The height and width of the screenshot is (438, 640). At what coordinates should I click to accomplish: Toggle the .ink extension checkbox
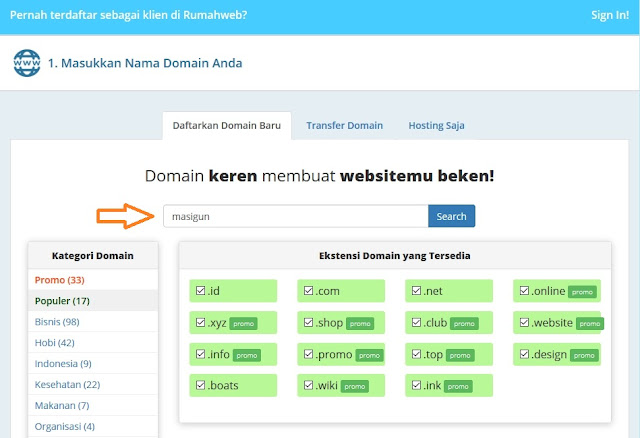pyautogui.click(x=416, y=385)
